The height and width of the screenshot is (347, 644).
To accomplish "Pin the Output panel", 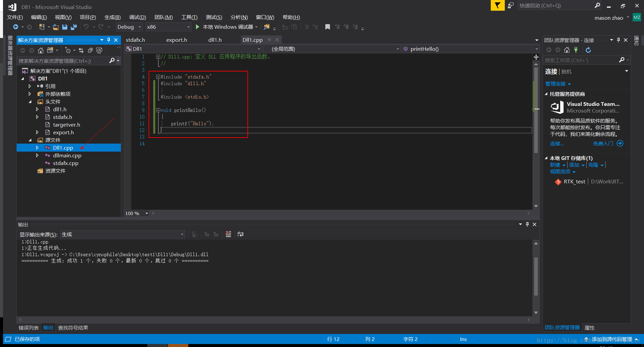I will 527,224.
